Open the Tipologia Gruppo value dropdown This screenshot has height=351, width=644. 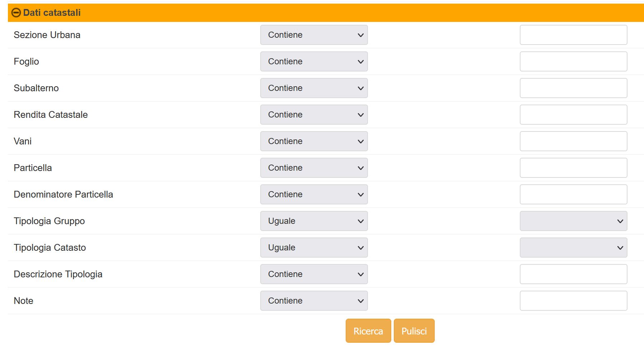pos(573,221)
